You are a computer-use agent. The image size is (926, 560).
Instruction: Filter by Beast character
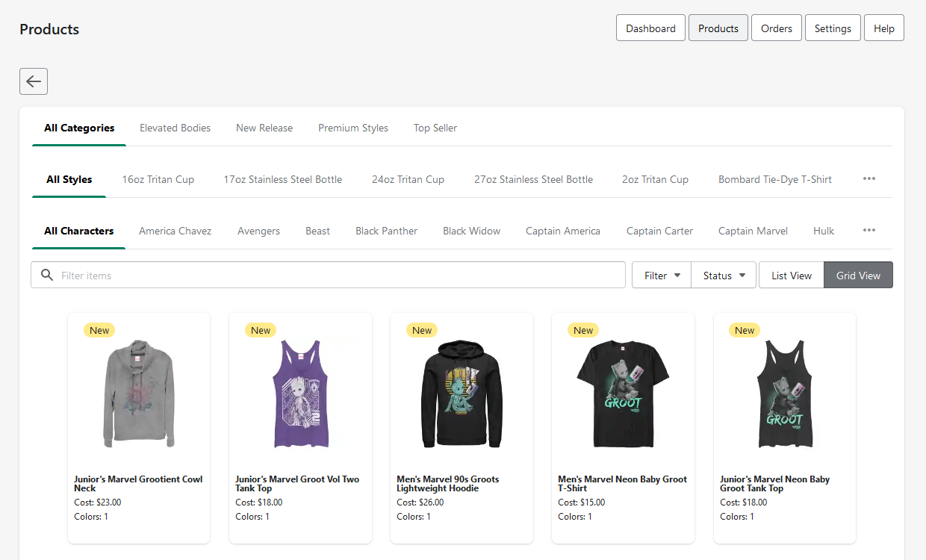(x=317, y=231)
